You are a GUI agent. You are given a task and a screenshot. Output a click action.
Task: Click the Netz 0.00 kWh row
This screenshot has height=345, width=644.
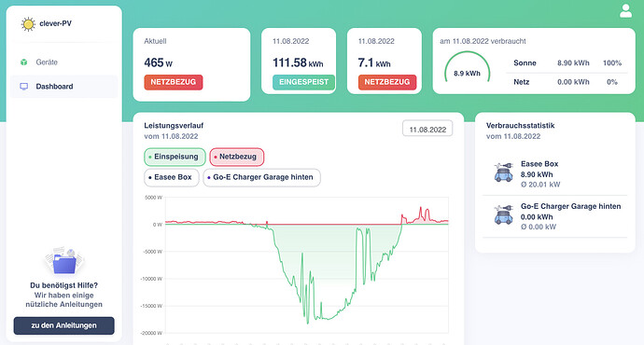[x=567, y=82]
